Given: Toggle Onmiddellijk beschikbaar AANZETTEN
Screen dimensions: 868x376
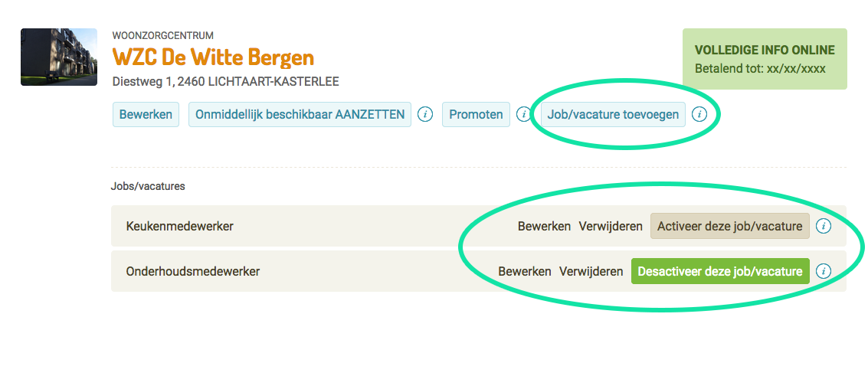Looking at the screenshot, I should click(x=300, y=114).
